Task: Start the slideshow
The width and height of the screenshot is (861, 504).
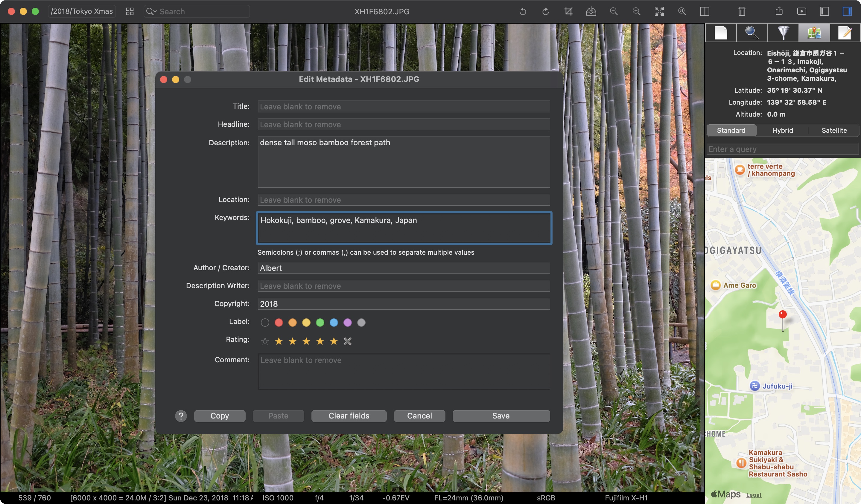Action: 801,12
